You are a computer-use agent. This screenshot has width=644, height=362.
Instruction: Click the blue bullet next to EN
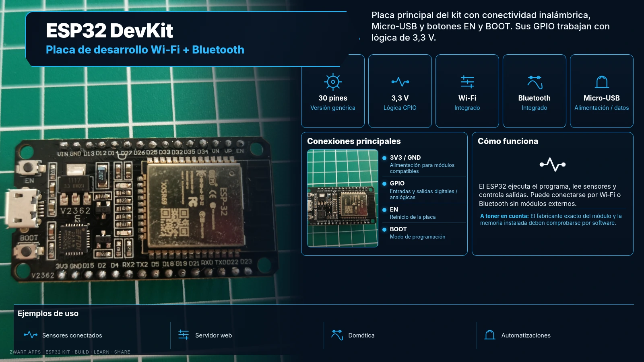pos(384,210)
